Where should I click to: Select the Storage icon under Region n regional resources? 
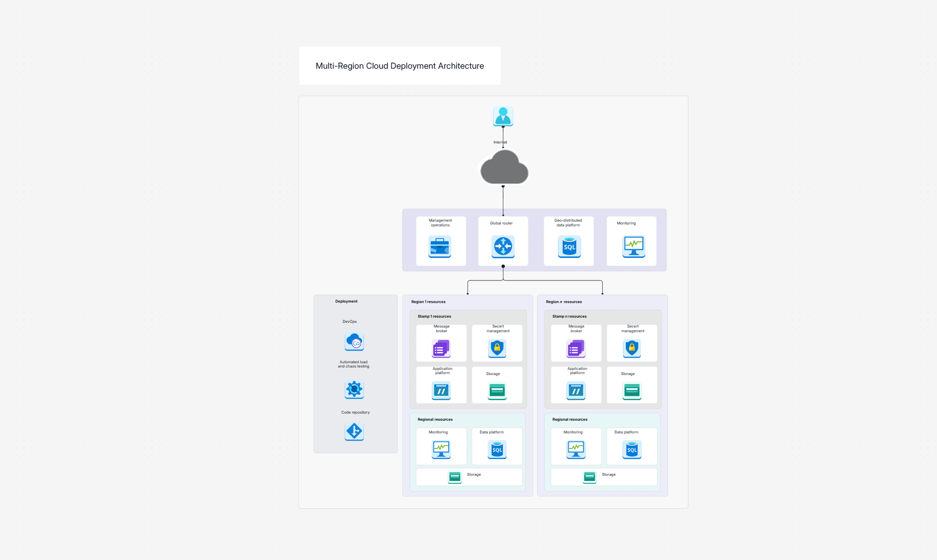click(x=590, y=477)
